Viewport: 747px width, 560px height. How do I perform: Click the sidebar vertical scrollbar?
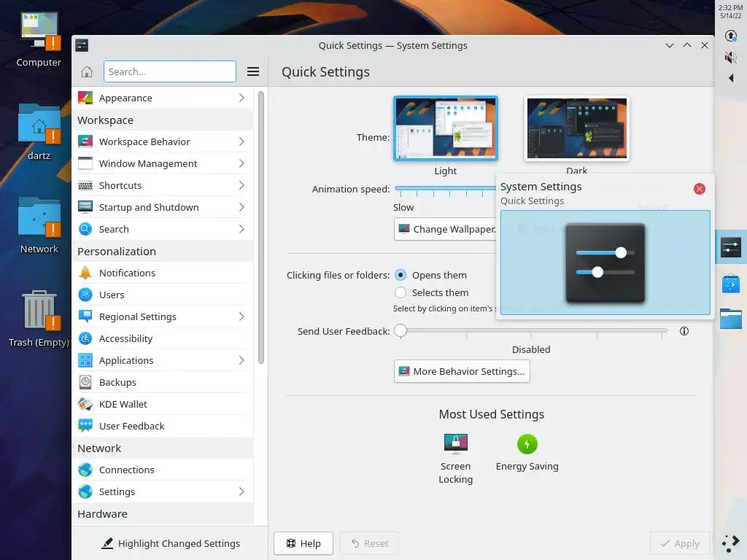tap(261, 227)
